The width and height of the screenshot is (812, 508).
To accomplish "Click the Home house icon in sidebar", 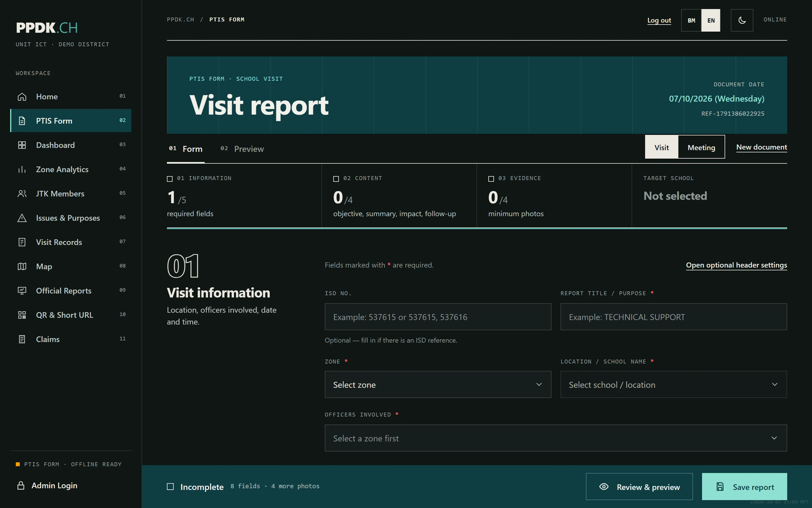I will point(22,97).
